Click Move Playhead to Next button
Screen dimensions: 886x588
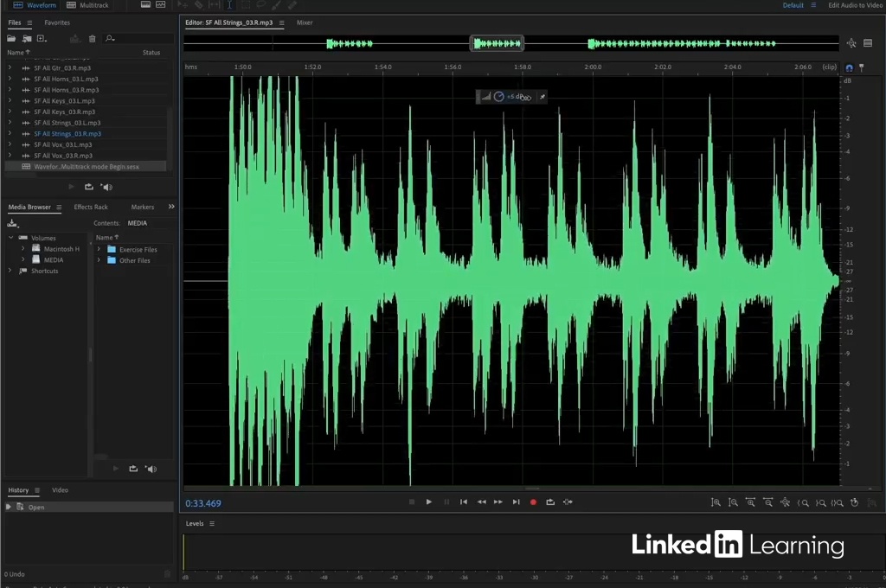point(516,502)
